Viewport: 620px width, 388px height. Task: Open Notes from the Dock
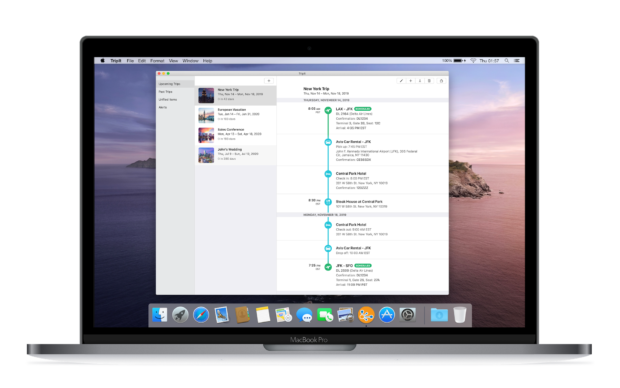point(263,315)
